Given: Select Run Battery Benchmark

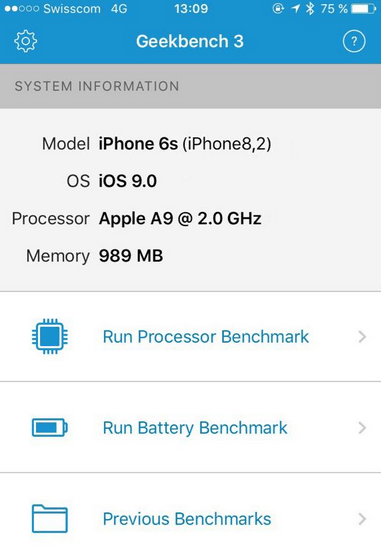Looking at the screenshot, I should [190, 427].
